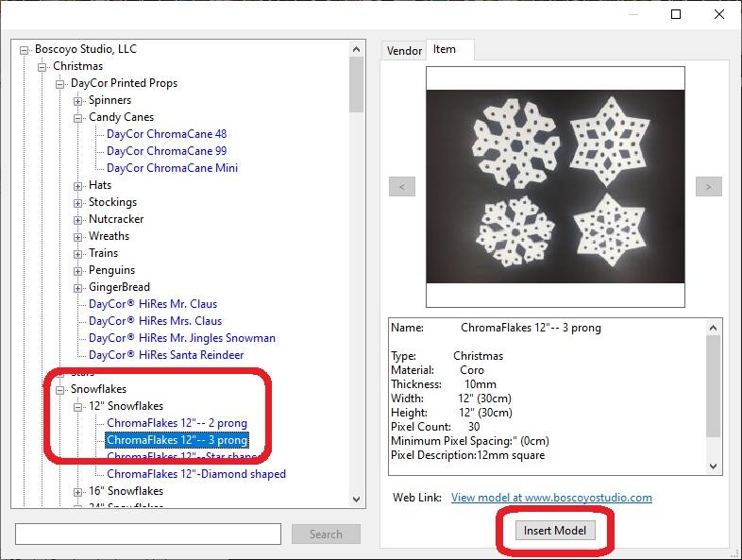Viewport: 742px width, 560px height.
Task: Click details box scrollbar down arrow
Action: click(x=713, y=467)
